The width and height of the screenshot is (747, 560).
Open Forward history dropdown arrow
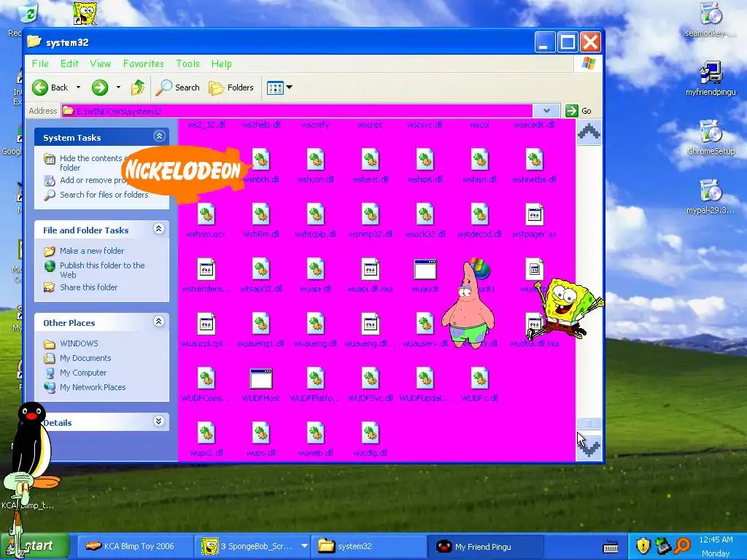(118, 87)
